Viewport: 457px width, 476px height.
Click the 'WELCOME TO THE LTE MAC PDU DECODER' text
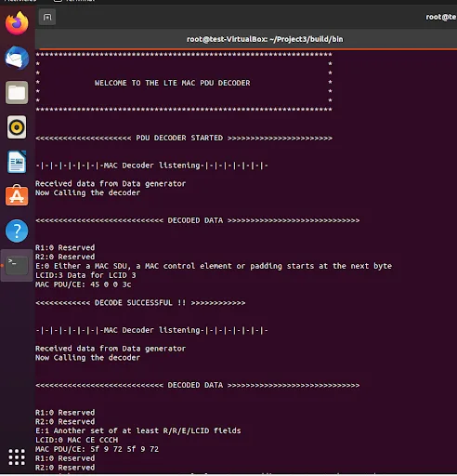(172, 83)
